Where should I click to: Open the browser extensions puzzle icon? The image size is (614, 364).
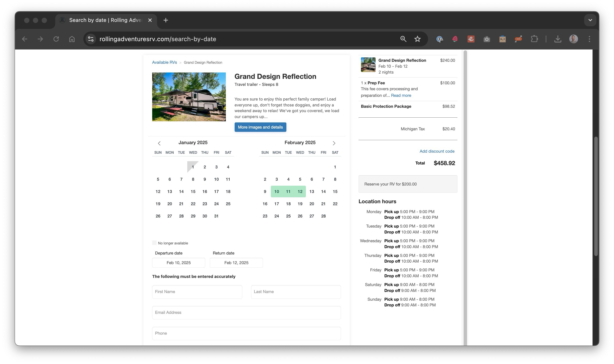pyautogui.click(x=534, y=39)
